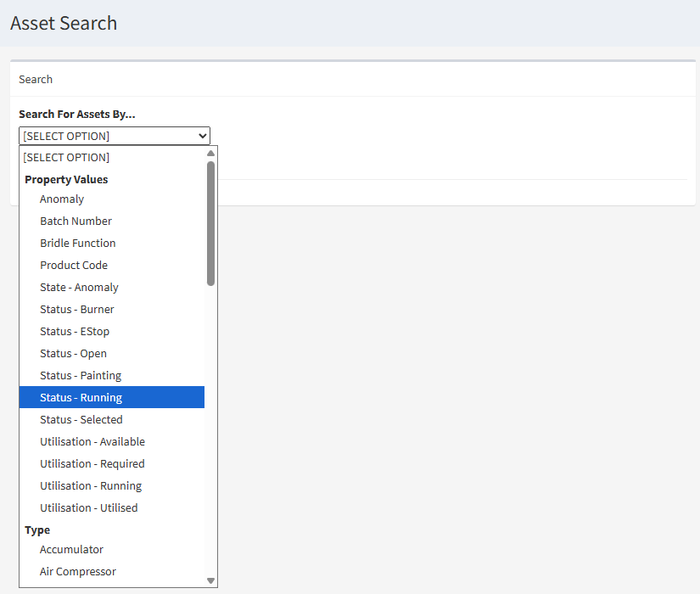Select Anomaly from the dropdown list
The width and height of the screenshot is (700, 594).
coord(61,199)
